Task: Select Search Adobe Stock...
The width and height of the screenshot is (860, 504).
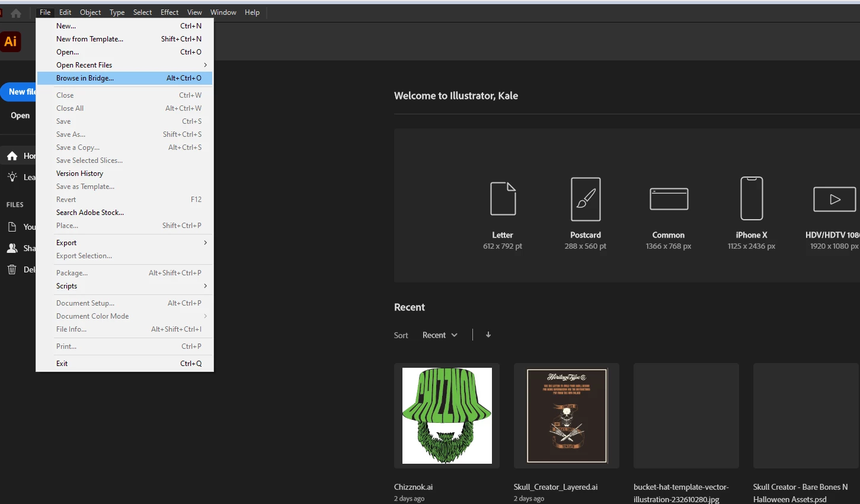Action: point(124,213)
